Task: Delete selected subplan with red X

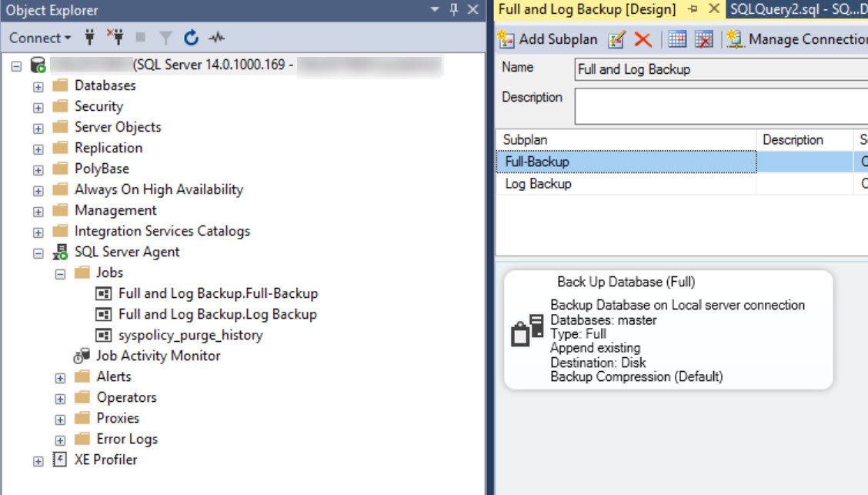Action: pyautogui.click(x=643, y=39)
